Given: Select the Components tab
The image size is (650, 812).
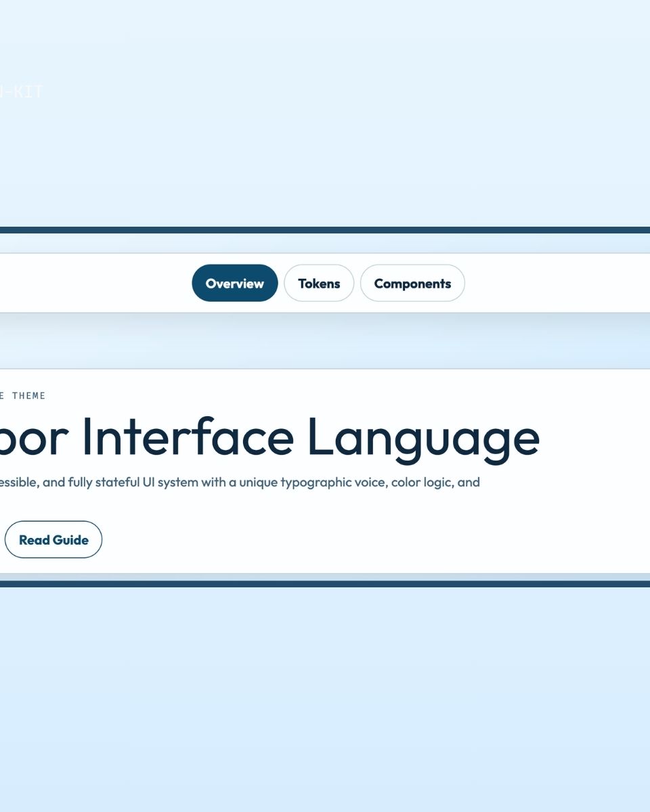Looking at the screenshot, I should pyautogui.click(x=412, y=283).
